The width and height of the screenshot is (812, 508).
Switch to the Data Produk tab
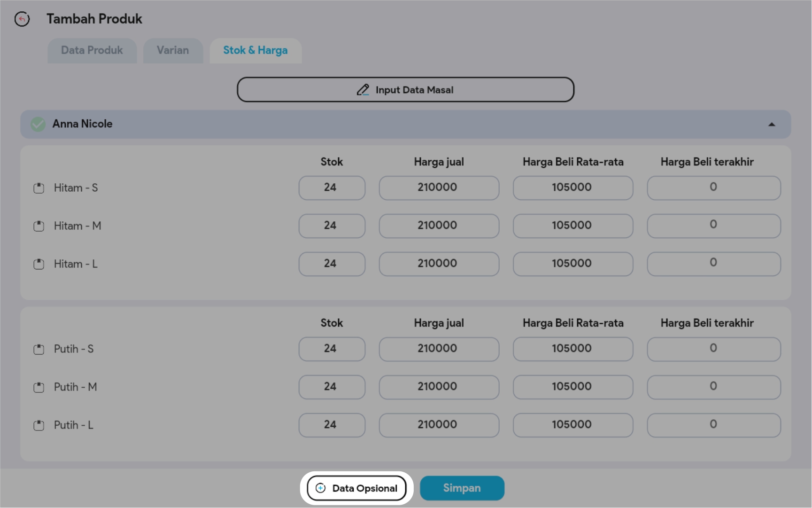92,50
